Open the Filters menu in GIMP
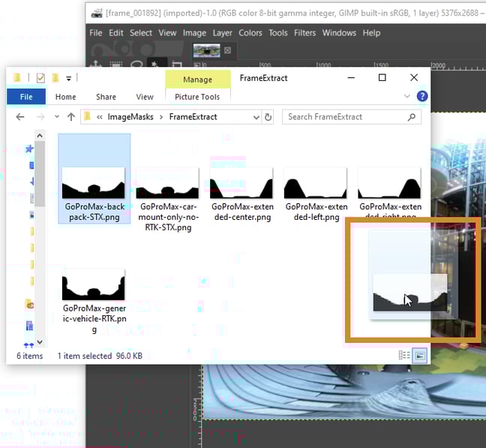 [304, 33]
